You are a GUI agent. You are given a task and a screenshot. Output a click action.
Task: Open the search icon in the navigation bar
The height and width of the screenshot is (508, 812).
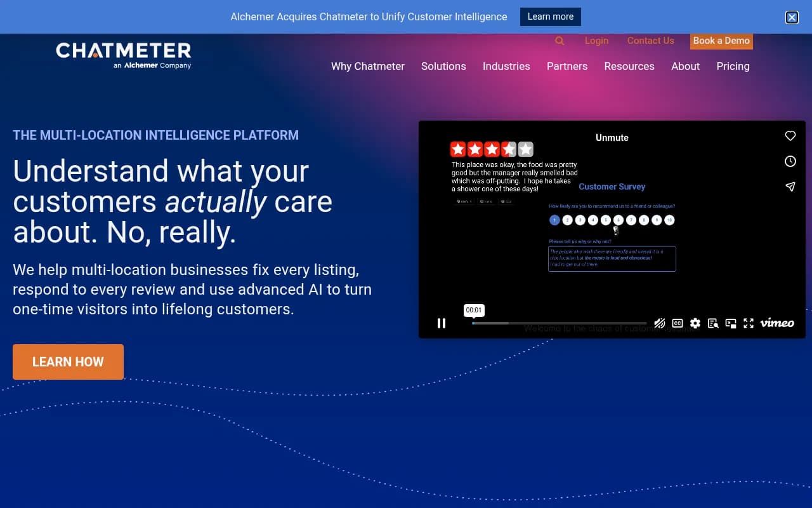[560, 41]
